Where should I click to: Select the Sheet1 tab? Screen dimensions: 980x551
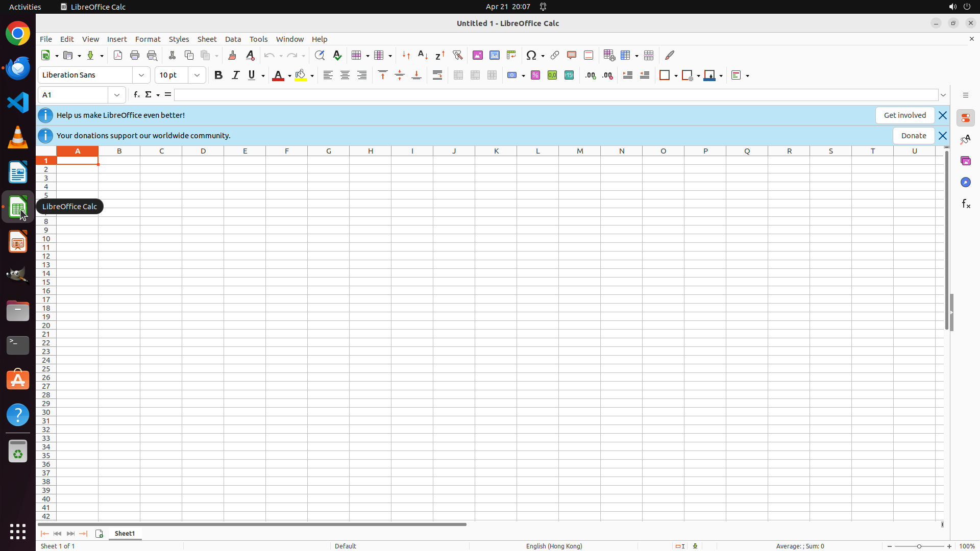pyautogui.click(x=125, y=534)
